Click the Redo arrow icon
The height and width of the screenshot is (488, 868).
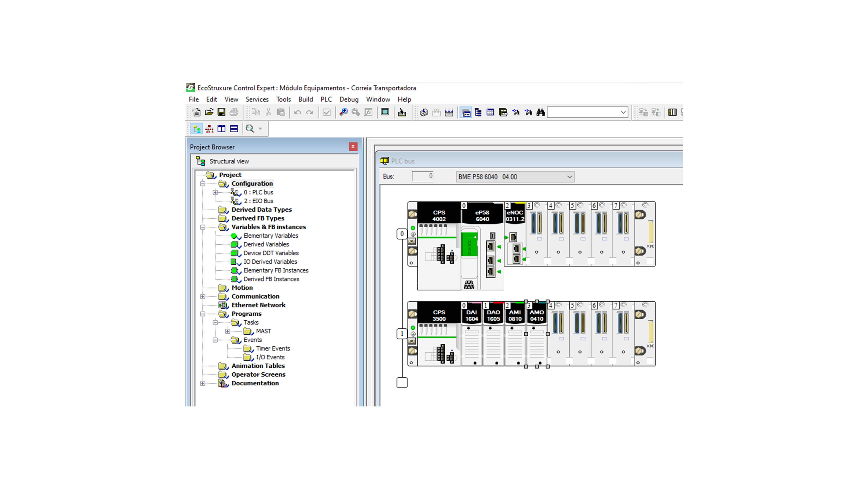[x=310, y=112]
